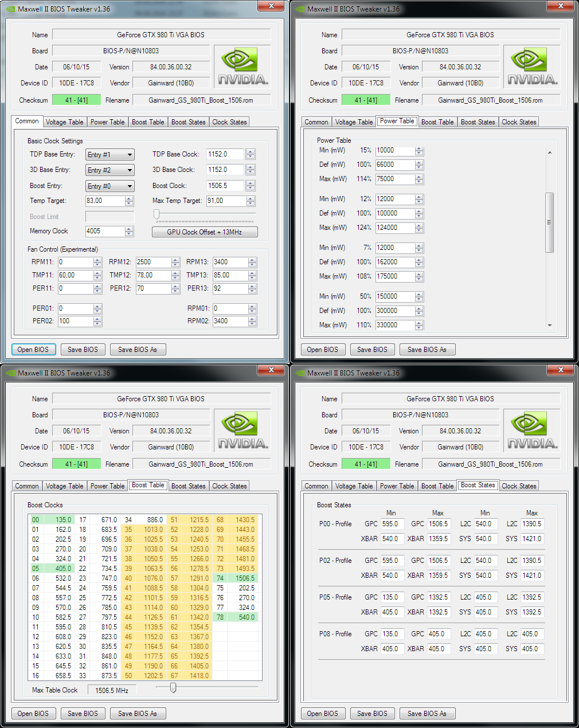Click the Power Table scroll up arrow
The width and height of the screenshot is (579, 728).
coord(549,152)
